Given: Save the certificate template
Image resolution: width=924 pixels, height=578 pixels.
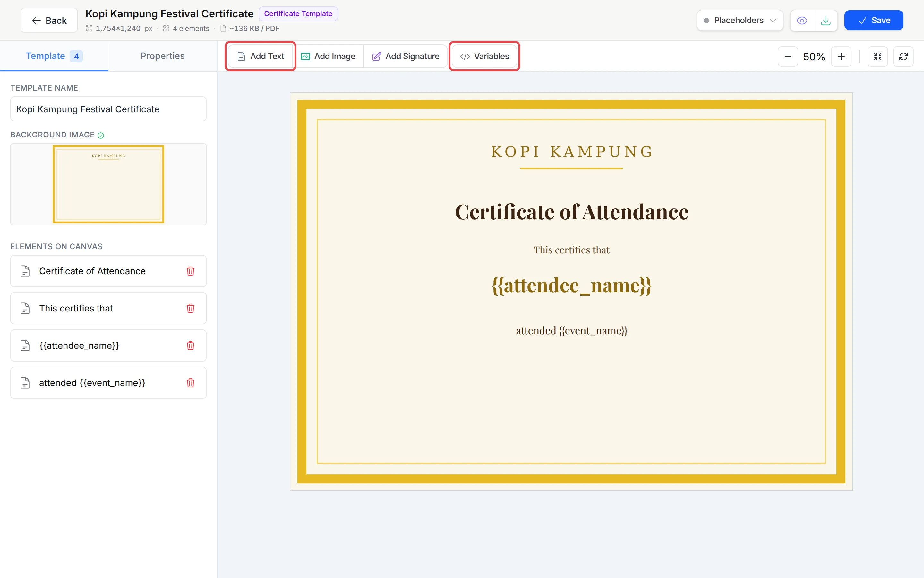Looking at the screenshot, I should [x=874, y=20].
